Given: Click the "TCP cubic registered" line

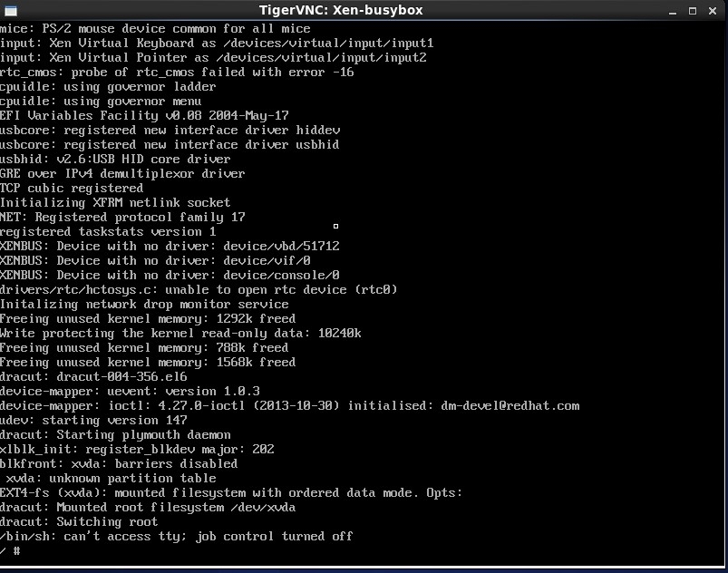Looking at the screenshot, I should point(72,188).
